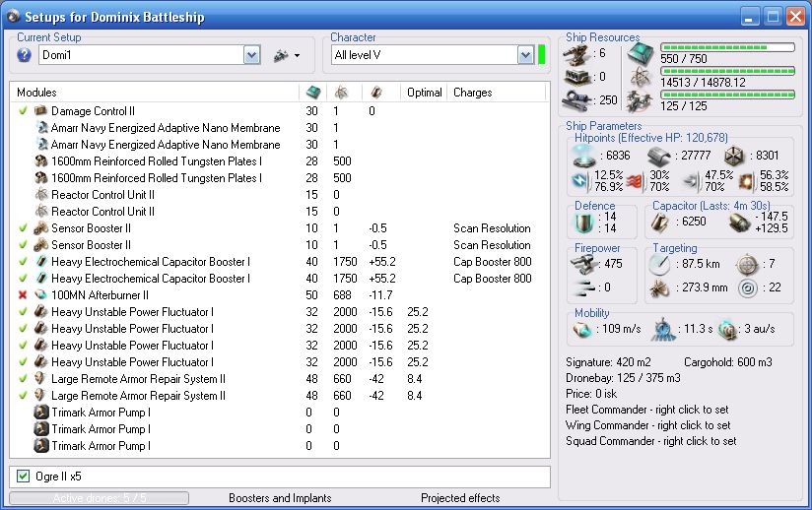Open the Current Setup dropdown arrow

[x=251, y=55]
